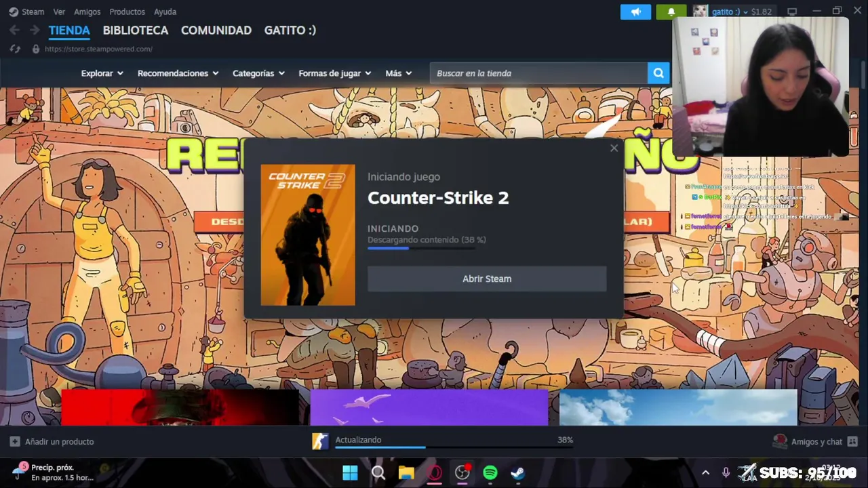Click the gatito avatar picture

pyautogui.click(x=700, y=12)
